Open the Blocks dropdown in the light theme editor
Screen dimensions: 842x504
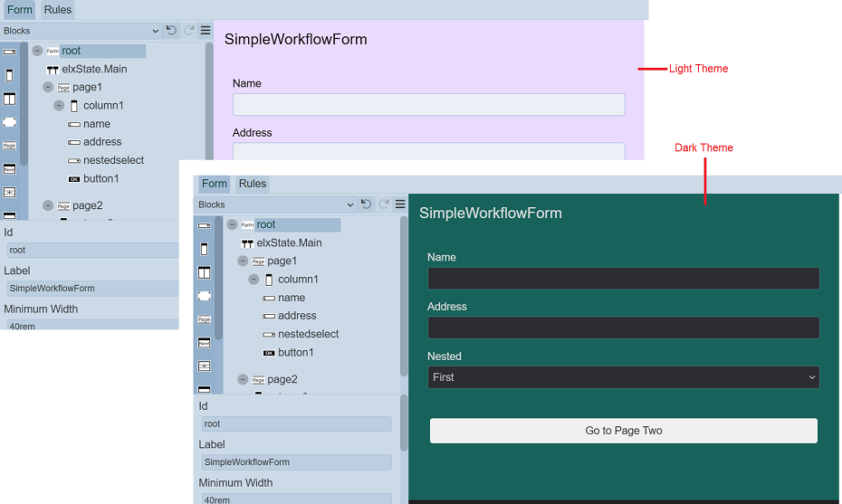pos(81,31)
